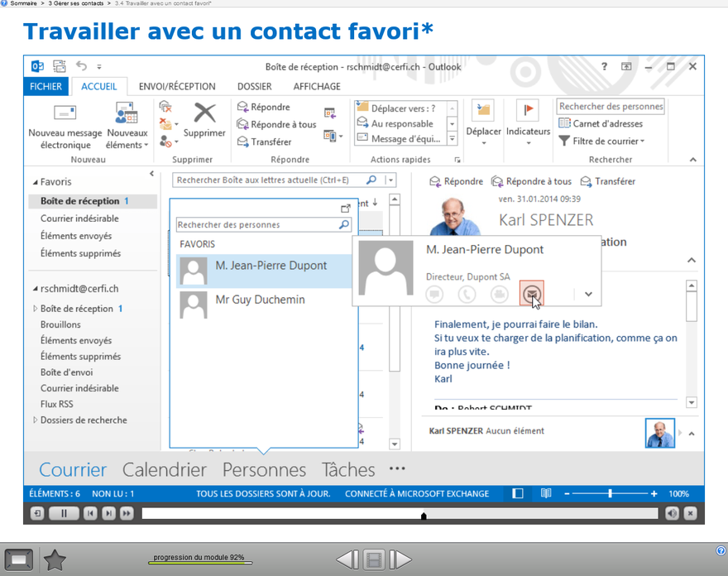Screen dimensions: 728x576
Task: Open Carnet d'adresses from the ribbon
Action: coord(601,123)
